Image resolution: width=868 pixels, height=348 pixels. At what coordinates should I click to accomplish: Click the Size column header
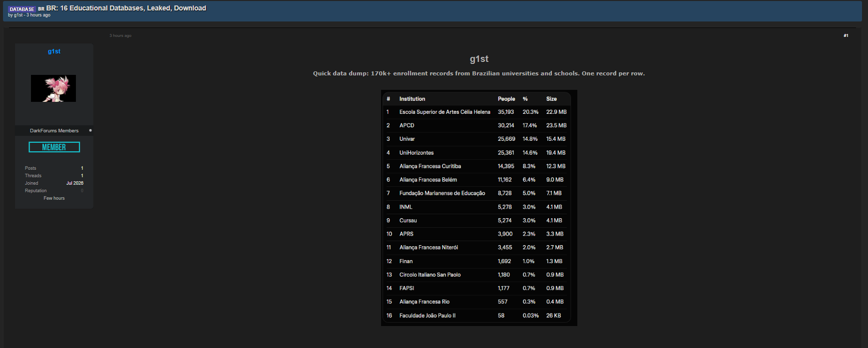click(x=551, y=99)
